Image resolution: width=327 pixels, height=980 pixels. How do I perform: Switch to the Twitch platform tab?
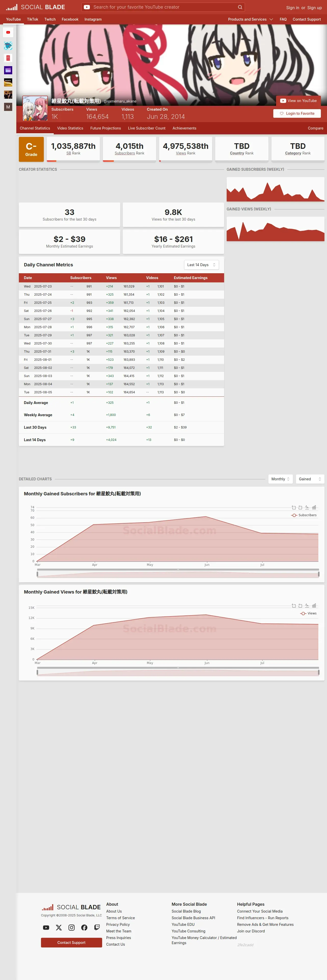pyautogui.click(x=50, y=19)
